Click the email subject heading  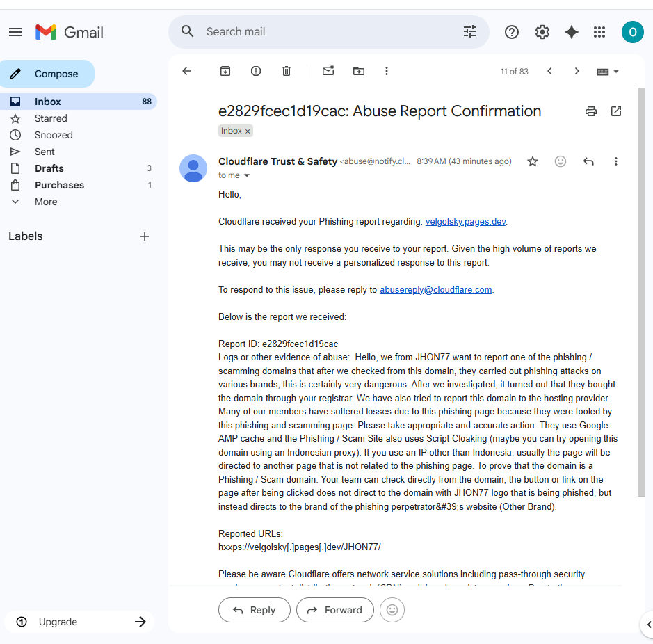[380, 111]
